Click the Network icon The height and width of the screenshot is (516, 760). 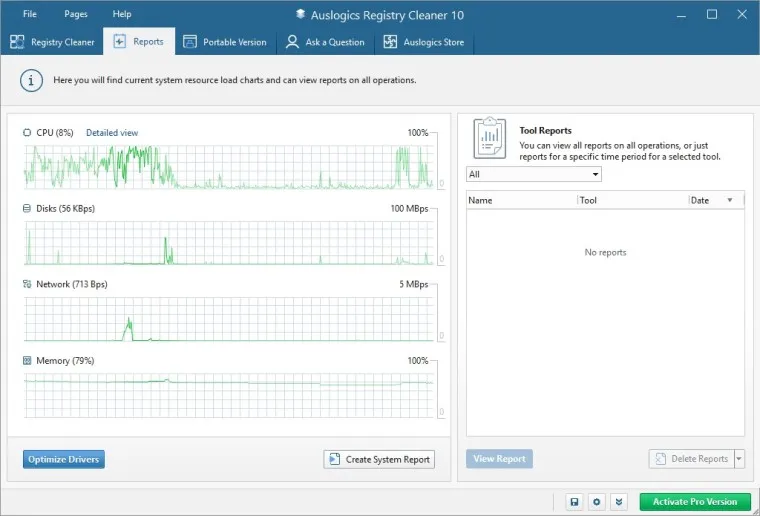[27, 284]
